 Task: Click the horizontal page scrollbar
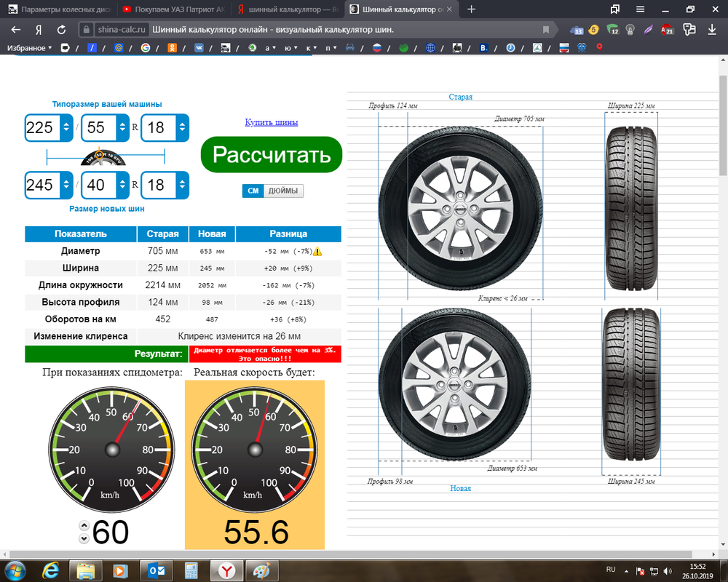pyautogui.click(x=351, y=554)
